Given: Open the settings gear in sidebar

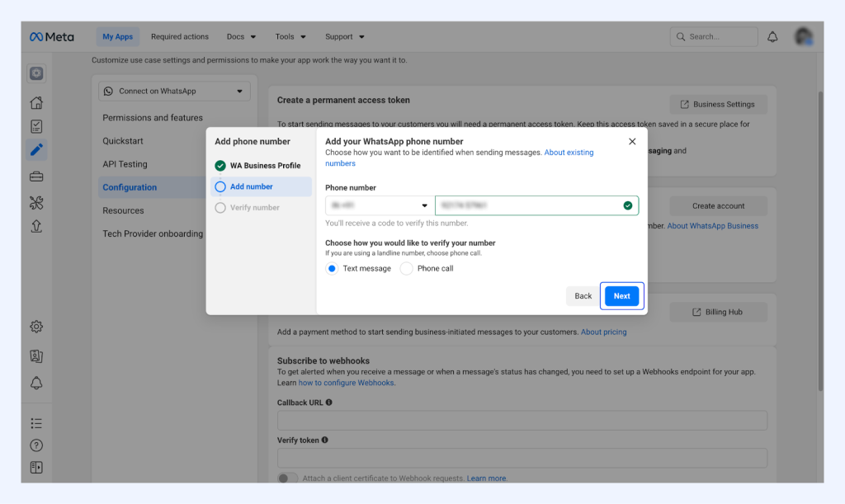Looking at the screenshot, I should (36, 327).
